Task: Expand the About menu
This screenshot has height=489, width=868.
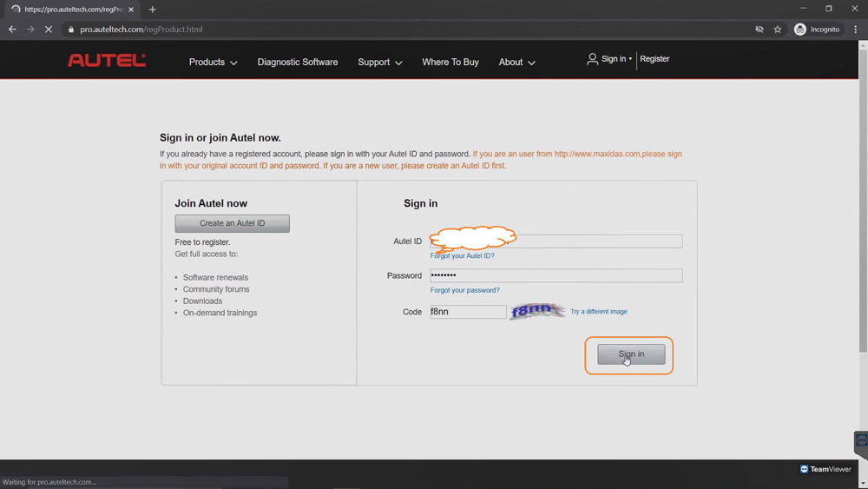Action: [516, 62]
